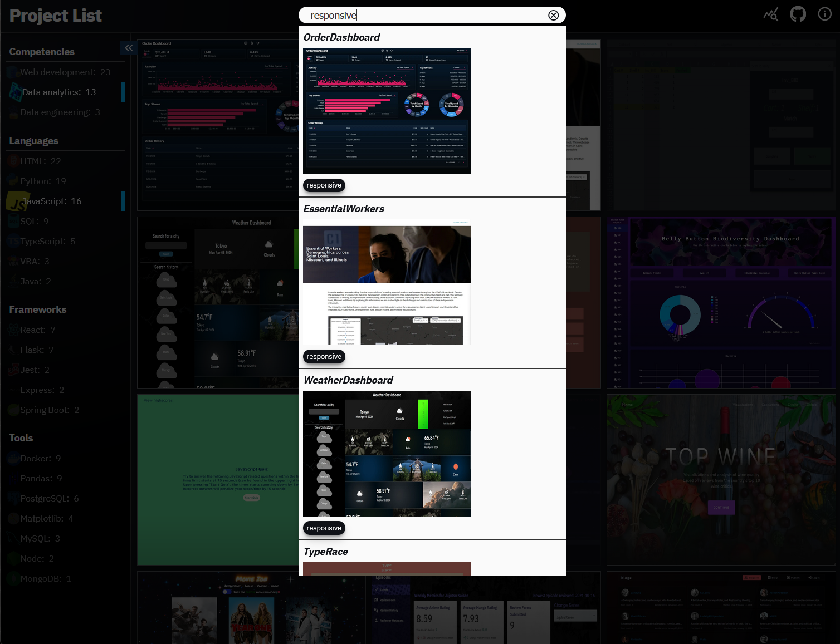Select the MySQL tool filter
Screen dimensions: 840x644
[66, 539]
